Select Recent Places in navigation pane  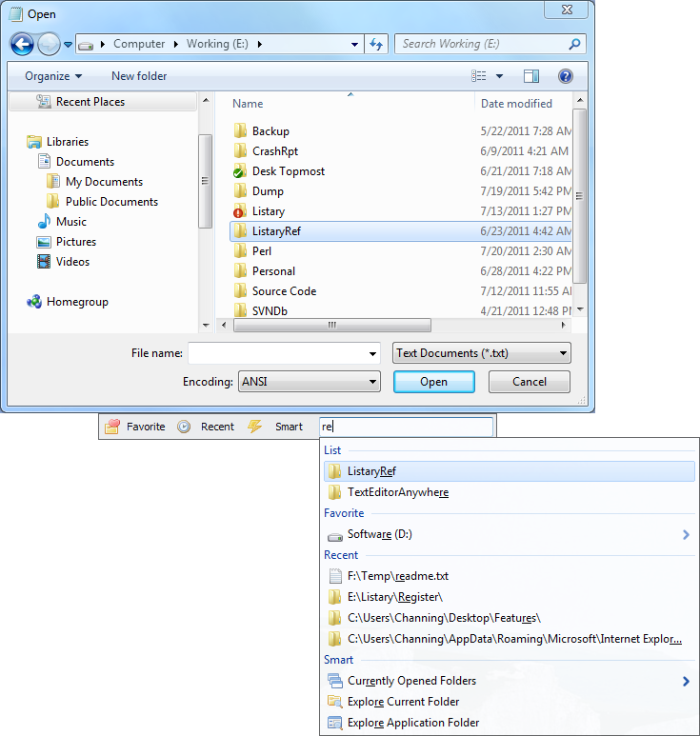click(x=103, y=102)
